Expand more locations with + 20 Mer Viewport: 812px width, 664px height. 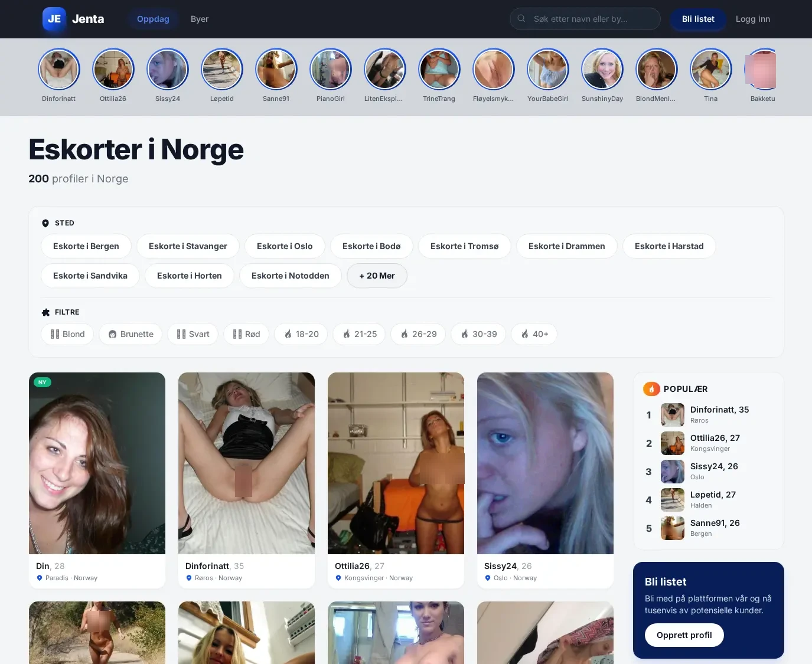click(x=377, y=276)
